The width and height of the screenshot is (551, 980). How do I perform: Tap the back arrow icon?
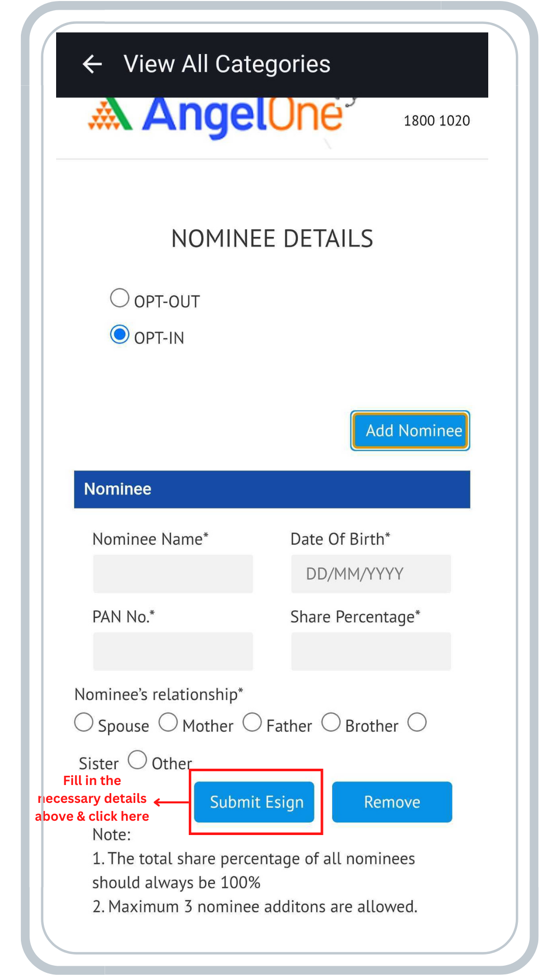(x=92, y=64)
